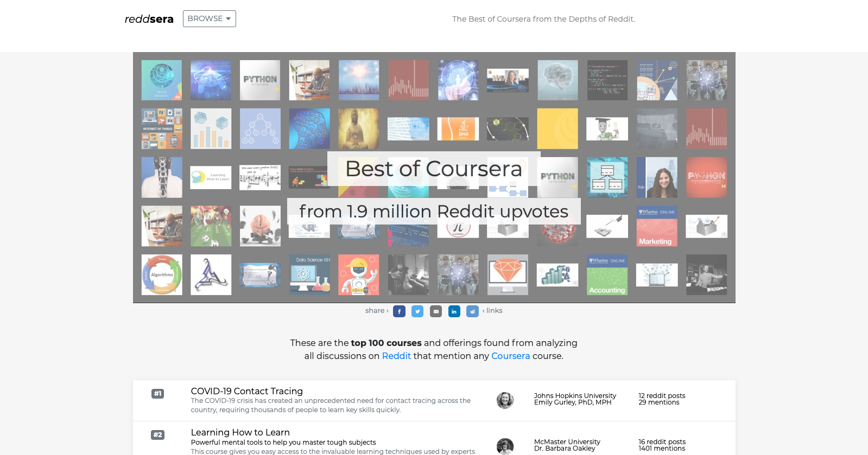
Task: Open the Buddha statue thumbnail
Action: pyautogui.click(x=359, y=129)
